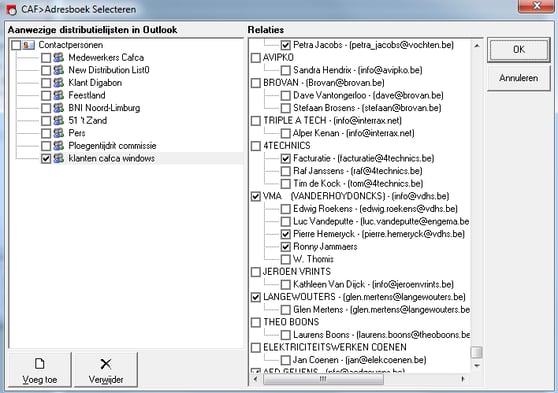Check Dave Vantongerloo contact checkbox

pyautogui.click(x=285, y=95)
